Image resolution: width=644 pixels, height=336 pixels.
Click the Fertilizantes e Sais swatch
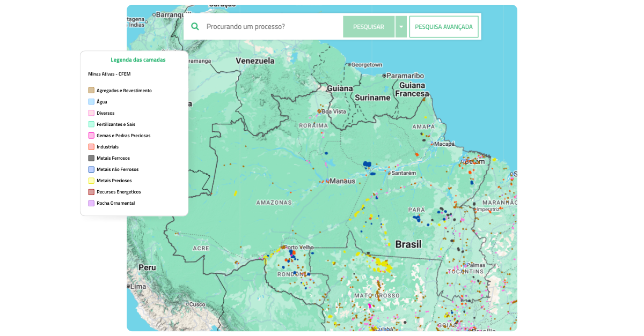tap(91, 124)
